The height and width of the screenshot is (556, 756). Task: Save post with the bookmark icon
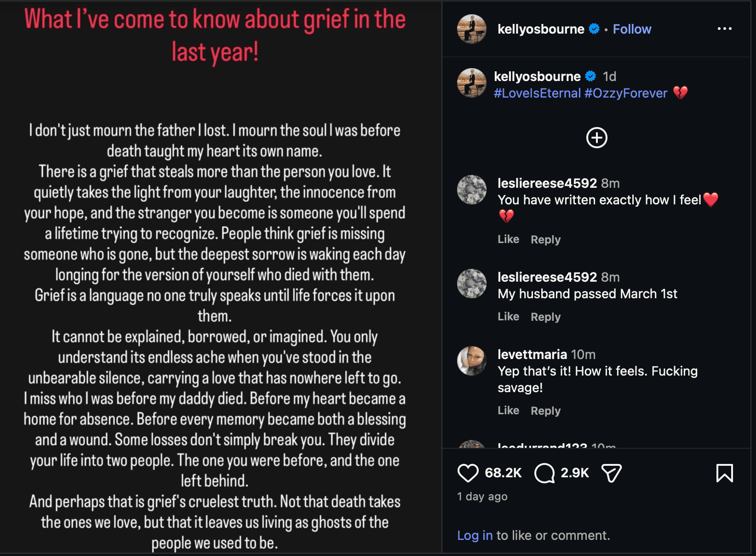[725, 473]
